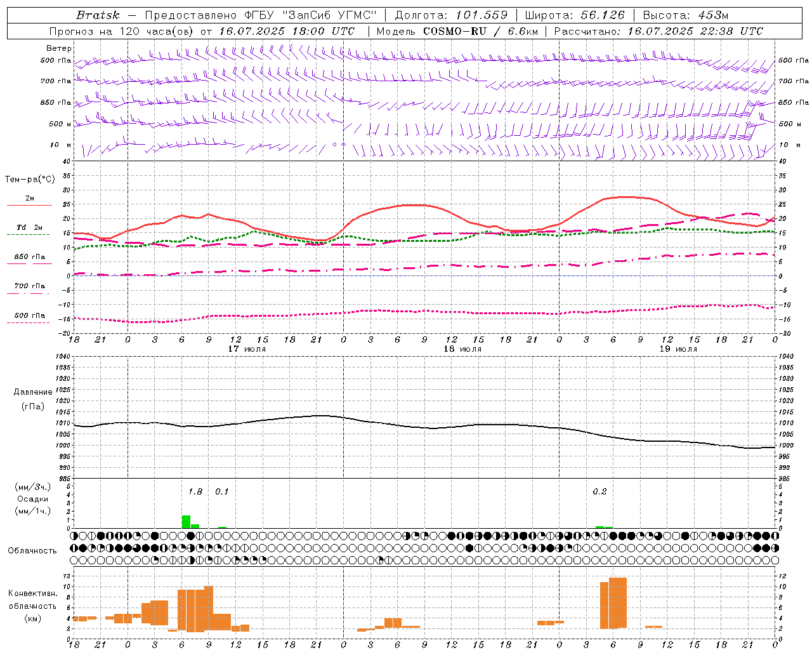Click the 'Ветер' wind panel label
This screenshot has width=812, height=650.
(x=59, y=48)
